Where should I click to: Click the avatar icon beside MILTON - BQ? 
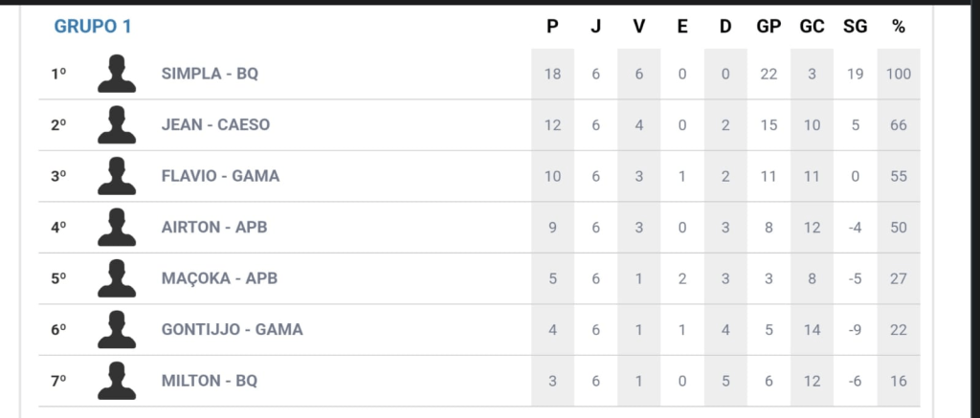(117, 381)
